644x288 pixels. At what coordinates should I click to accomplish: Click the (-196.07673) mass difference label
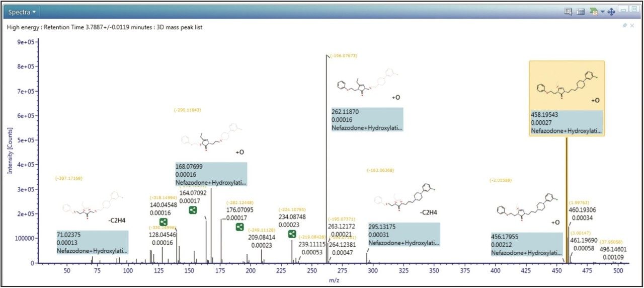343,55
